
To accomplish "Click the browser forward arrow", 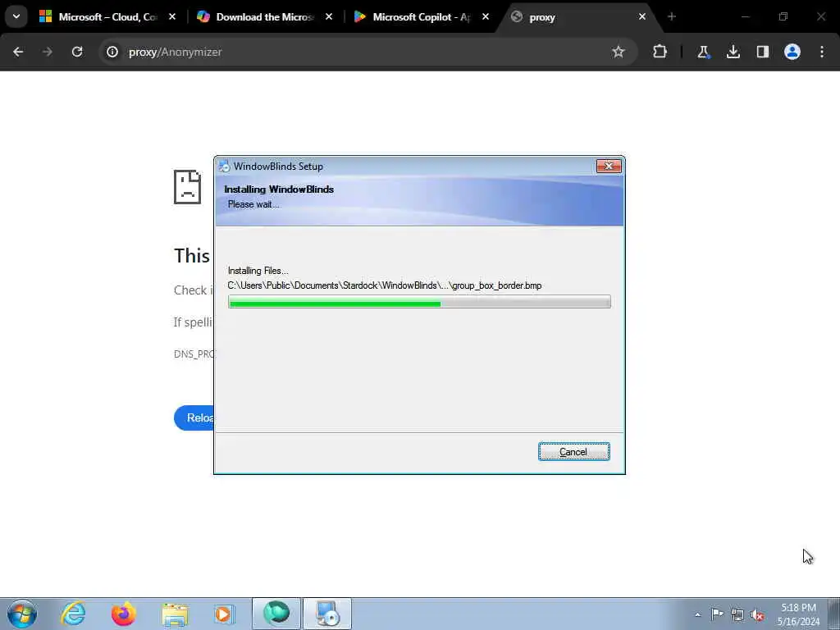I will (x=47, y=52).
